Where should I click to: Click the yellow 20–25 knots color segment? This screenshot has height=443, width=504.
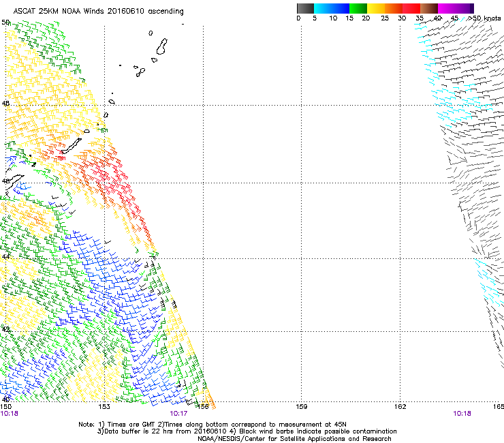(x=376, y=8)
